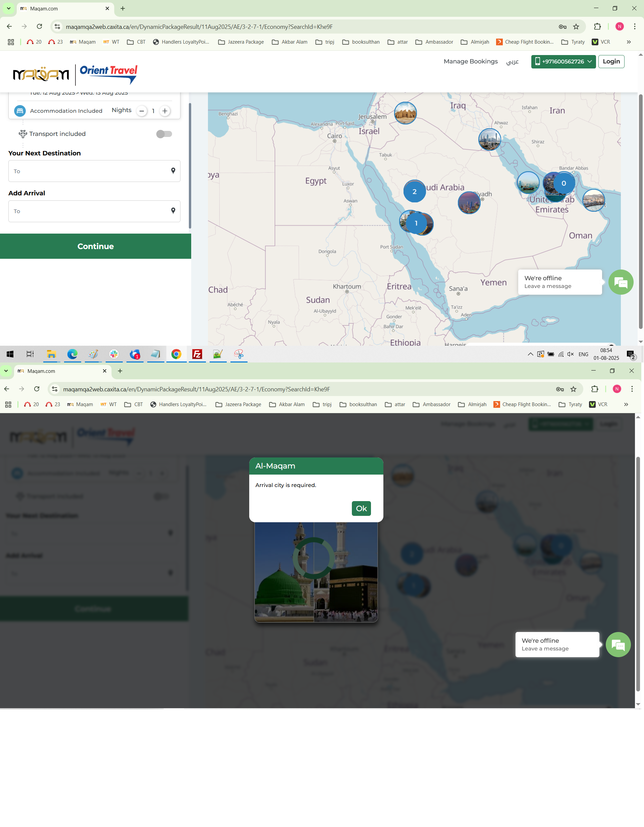This screenshot has height=827, width=644.
Task: Open the Manage Bookings menu item
Action: [470, 61]
